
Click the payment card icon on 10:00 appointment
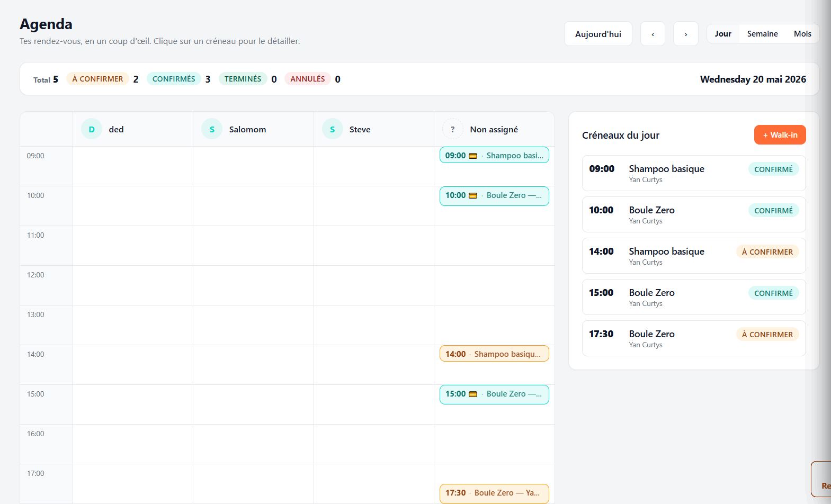pos(473,195)
